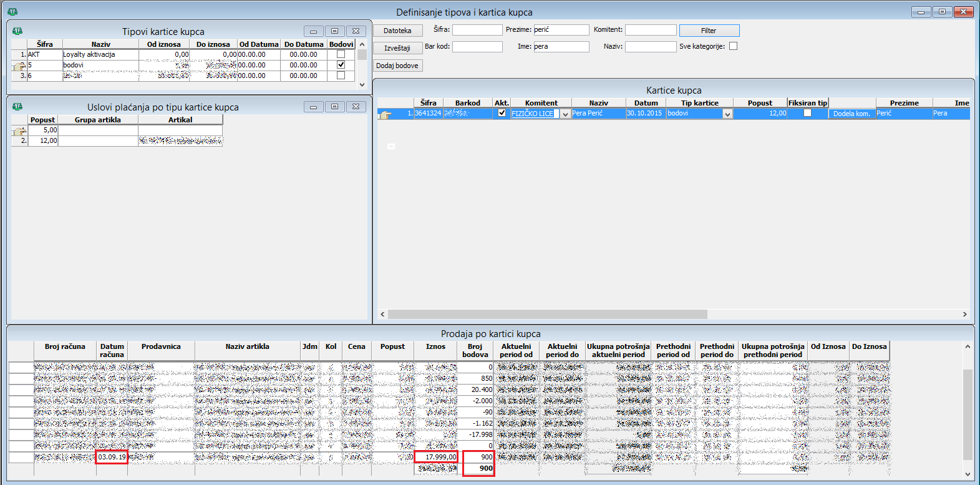Open the Komitent dropdown showing FIZIČKO LICE

click(x=565, y=114)
